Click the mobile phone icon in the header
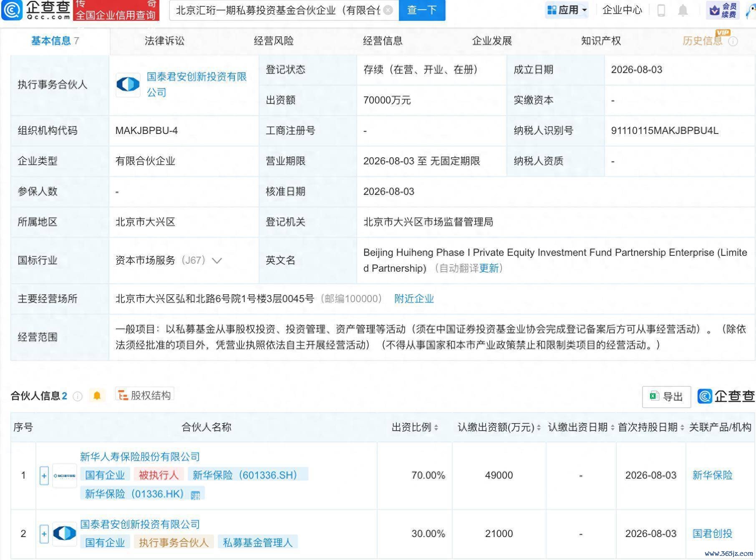The height and width of the screenshot is (560, 756). click(661, 10)
